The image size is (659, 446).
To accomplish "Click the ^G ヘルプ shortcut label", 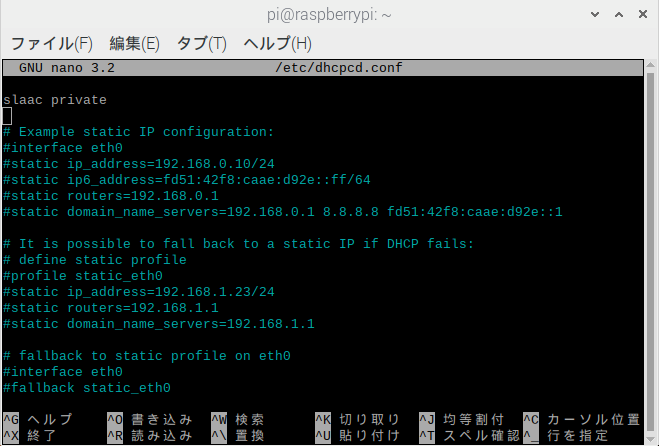I will [x=38, y=420].
